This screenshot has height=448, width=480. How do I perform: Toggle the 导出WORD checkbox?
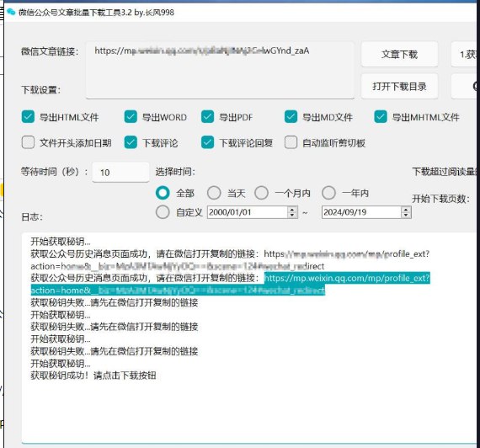131,117
